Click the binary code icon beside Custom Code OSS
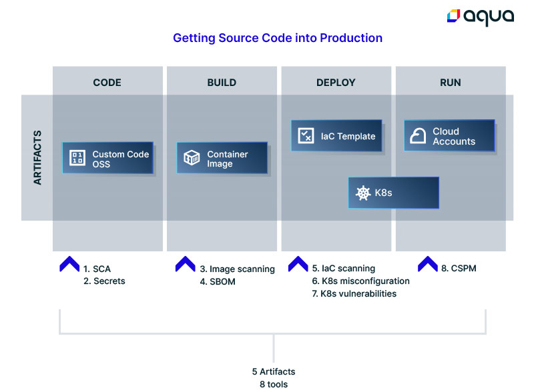 coord(77,158)
